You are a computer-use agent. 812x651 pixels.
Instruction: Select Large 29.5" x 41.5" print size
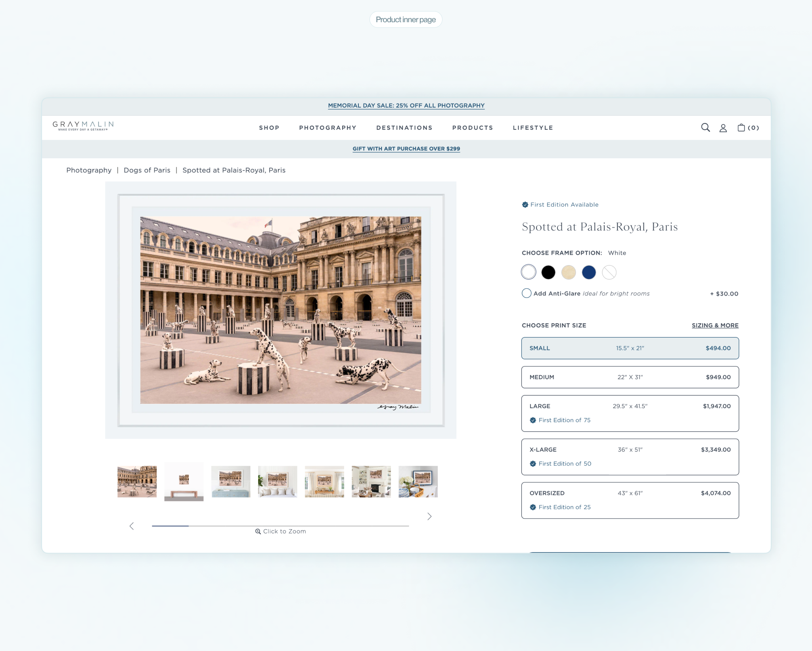630,413
